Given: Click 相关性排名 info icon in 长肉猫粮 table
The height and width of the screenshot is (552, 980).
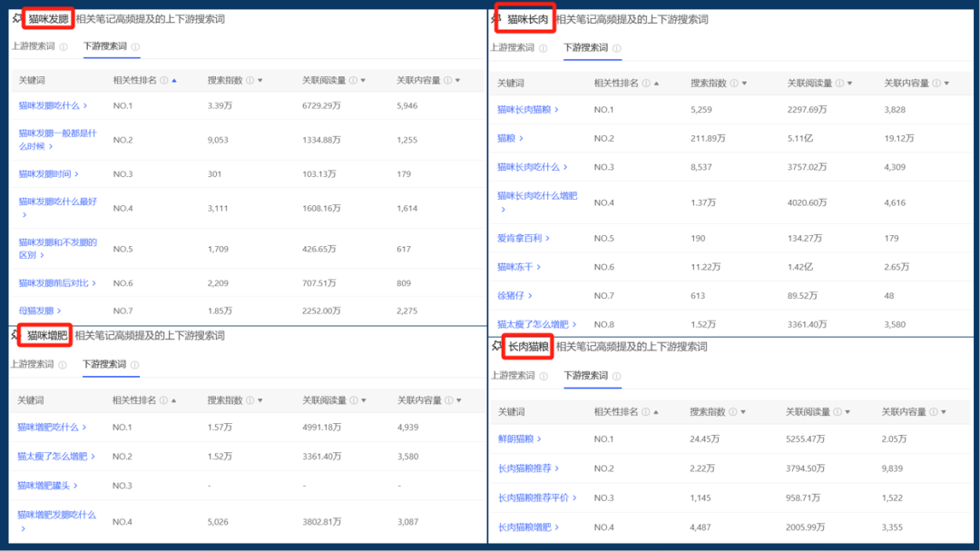Looking at the screenshot, I should pyautogui.click(x=646, y=412).
